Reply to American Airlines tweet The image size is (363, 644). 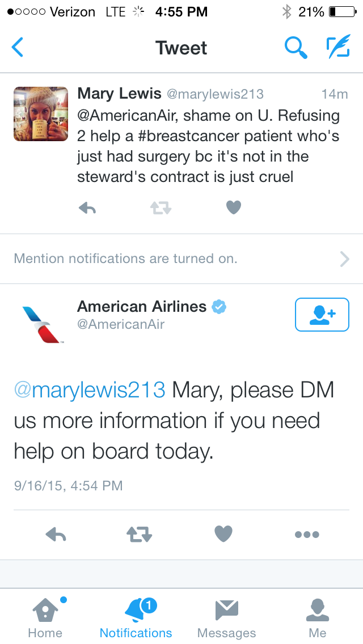point(56,534)
